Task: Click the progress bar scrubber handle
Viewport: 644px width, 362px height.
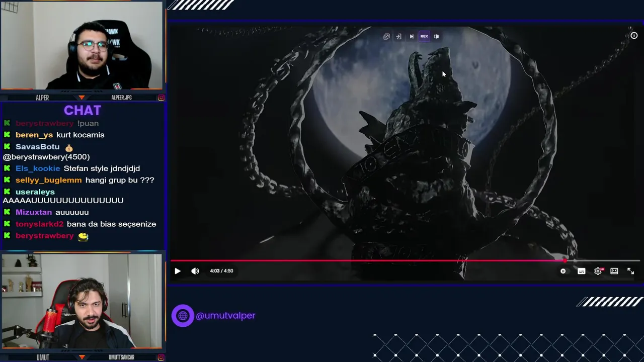Action: pyautogui.click(x=565, y=260)
